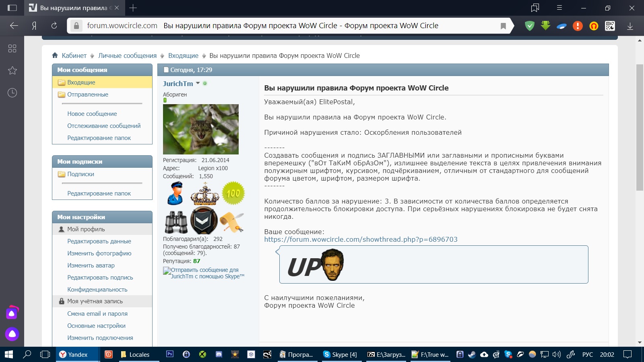Open the Входящие inbox folder
This screenshot has width=644, height=362.
tap(81, 82)
